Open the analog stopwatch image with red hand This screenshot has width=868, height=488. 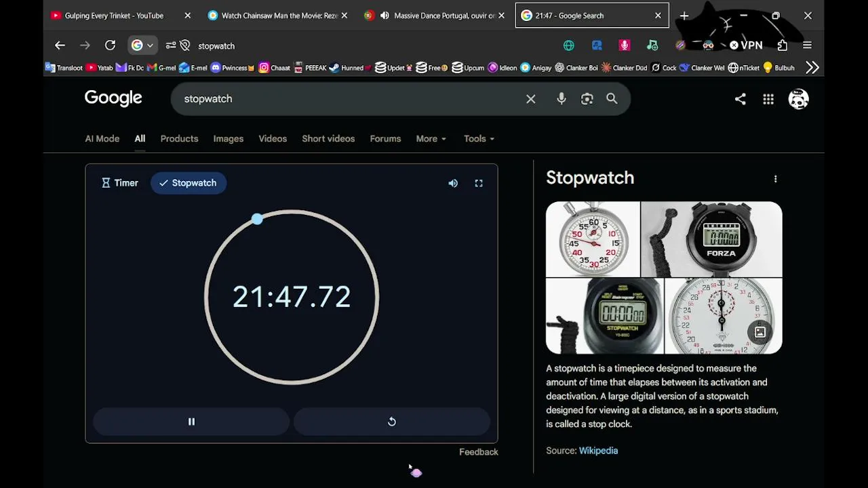[593, 239]
